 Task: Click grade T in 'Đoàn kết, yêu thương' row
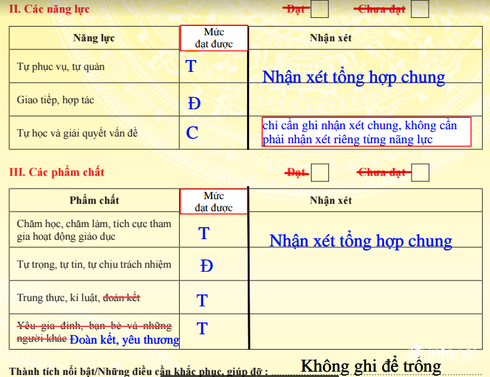(202, 328)
